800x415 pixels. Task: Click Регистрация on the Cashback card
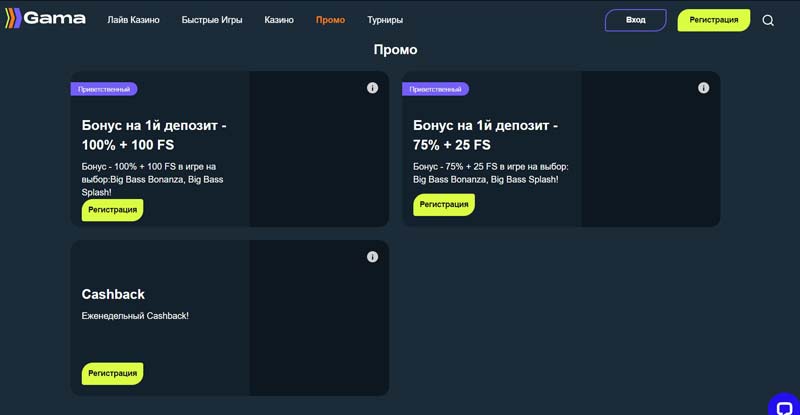pyautogui.click(x=112, y=373)
